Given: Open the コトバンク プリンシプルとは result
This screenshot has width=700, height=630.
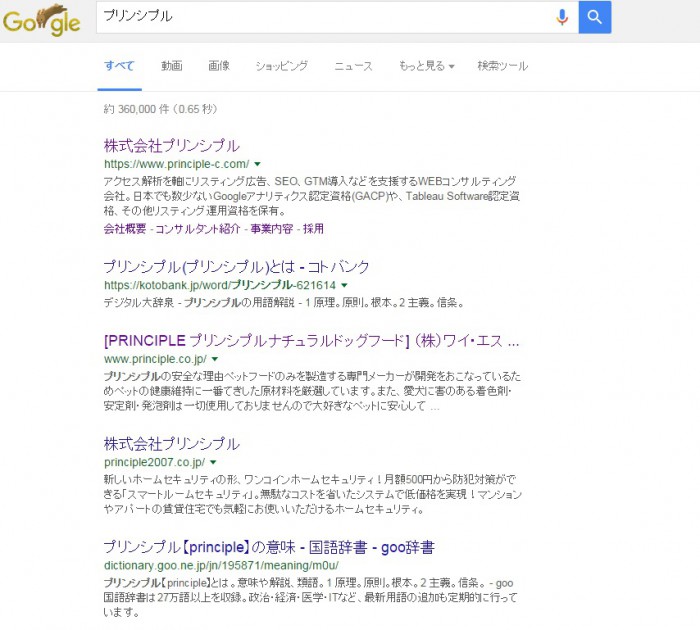Looking at the screenshot, I should [x=236, y=267].
